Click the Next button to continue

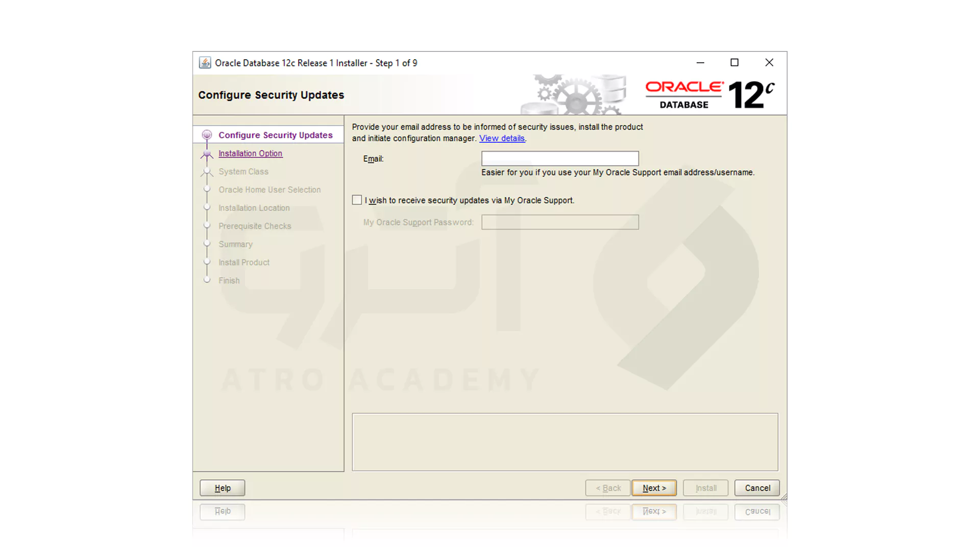[654, 488]
